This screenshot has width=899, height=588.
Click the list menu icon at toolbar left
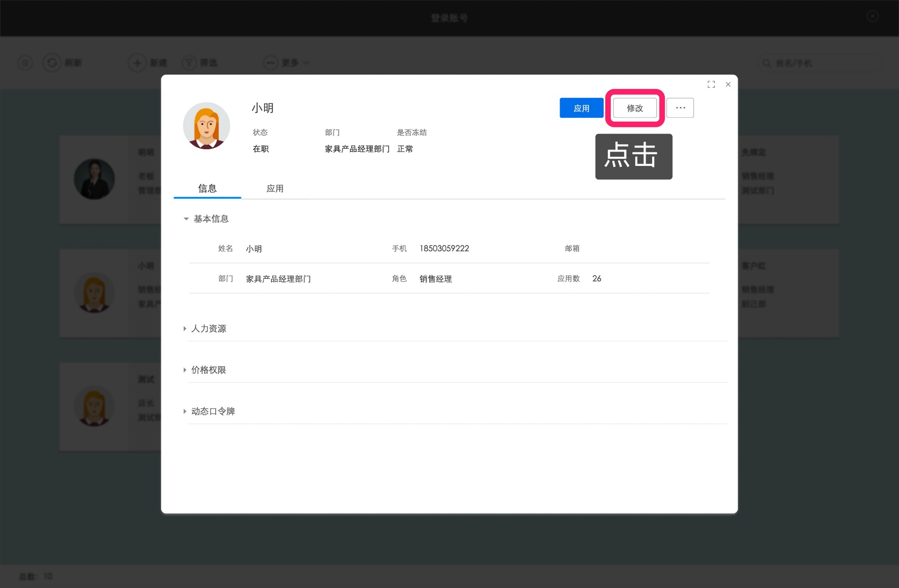(25, 62)
